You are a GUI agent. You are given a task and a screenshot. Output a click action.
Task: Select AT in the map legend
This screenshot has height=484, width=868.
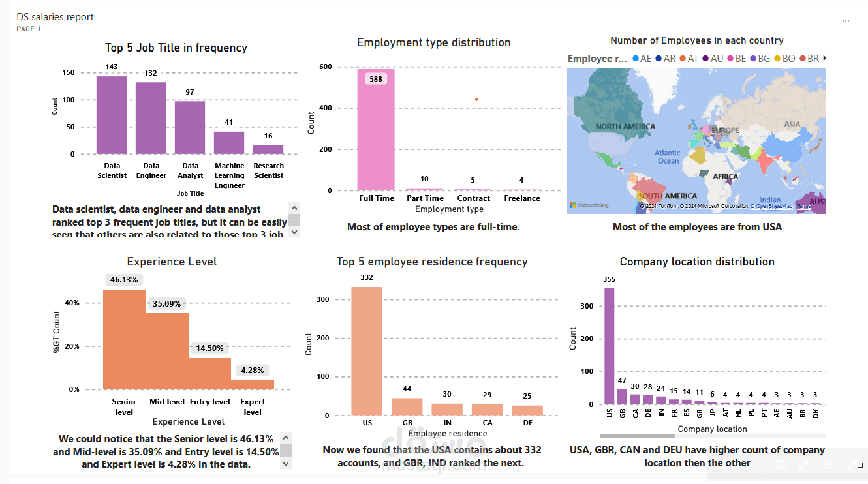pos(689,59)
